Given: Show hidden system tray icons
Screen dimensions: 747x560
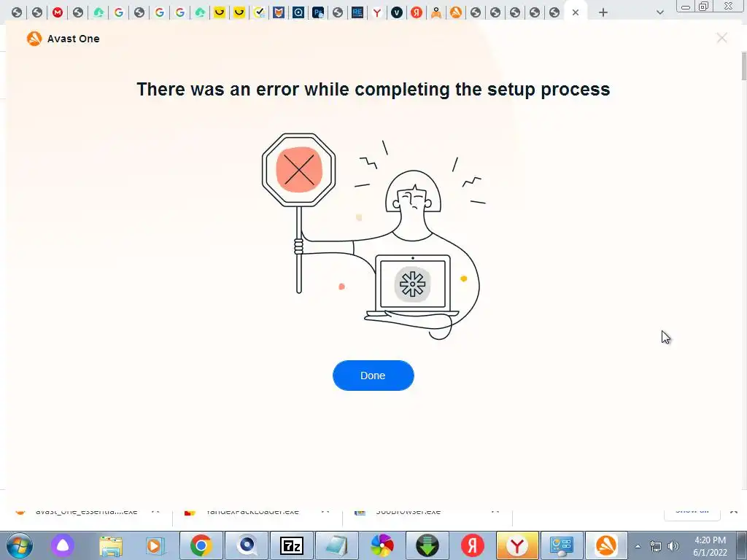Looking at the screenshot, I should pyautogui.click(x=638, y=546).
